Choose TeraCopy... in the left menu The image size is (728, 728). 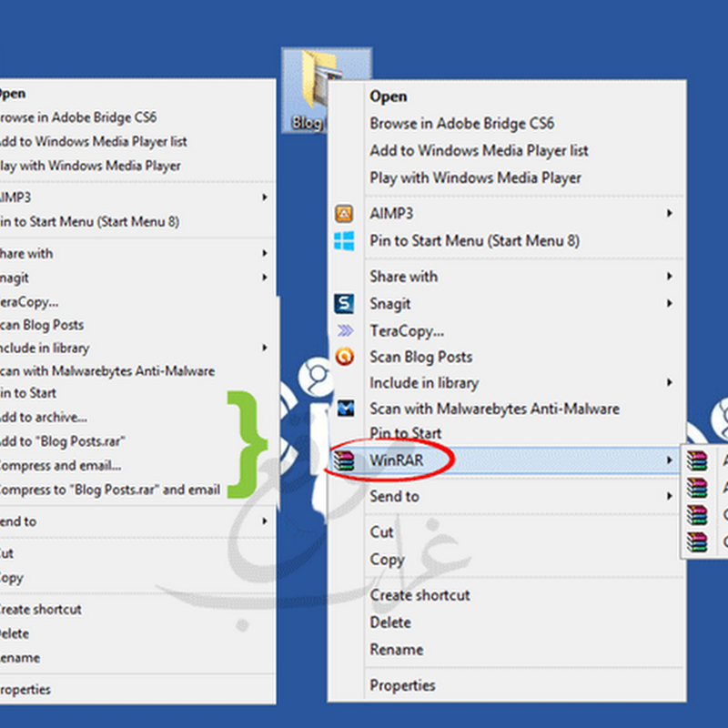coord(29,302)
